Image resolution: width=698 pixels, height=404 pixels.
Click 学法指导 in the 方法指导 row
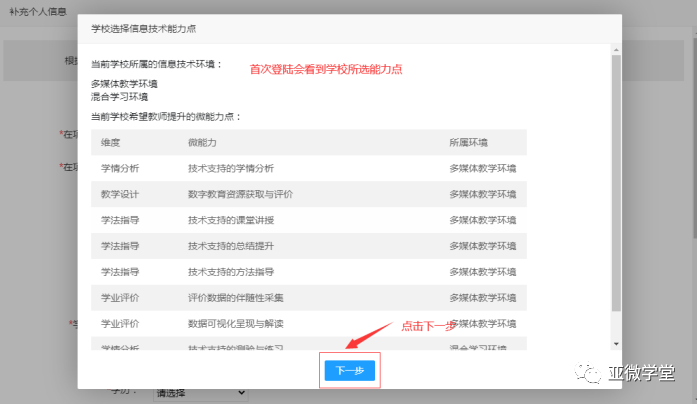pos(120,271)
